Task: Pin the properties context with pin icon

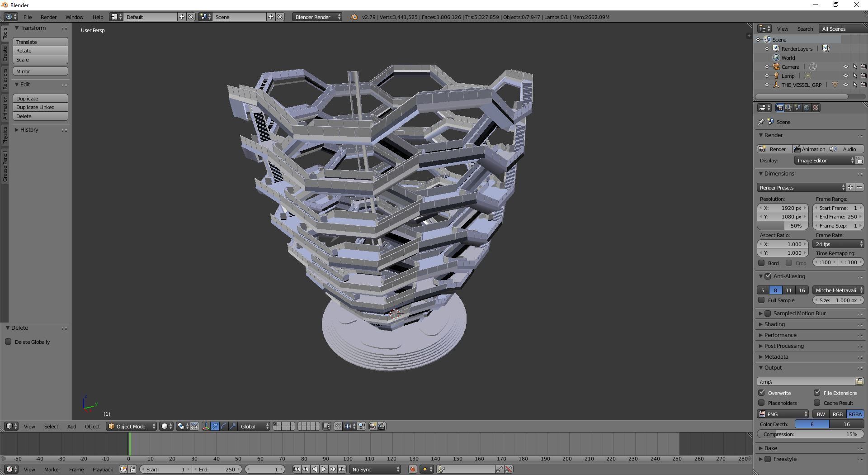Action: coord(761,122)
